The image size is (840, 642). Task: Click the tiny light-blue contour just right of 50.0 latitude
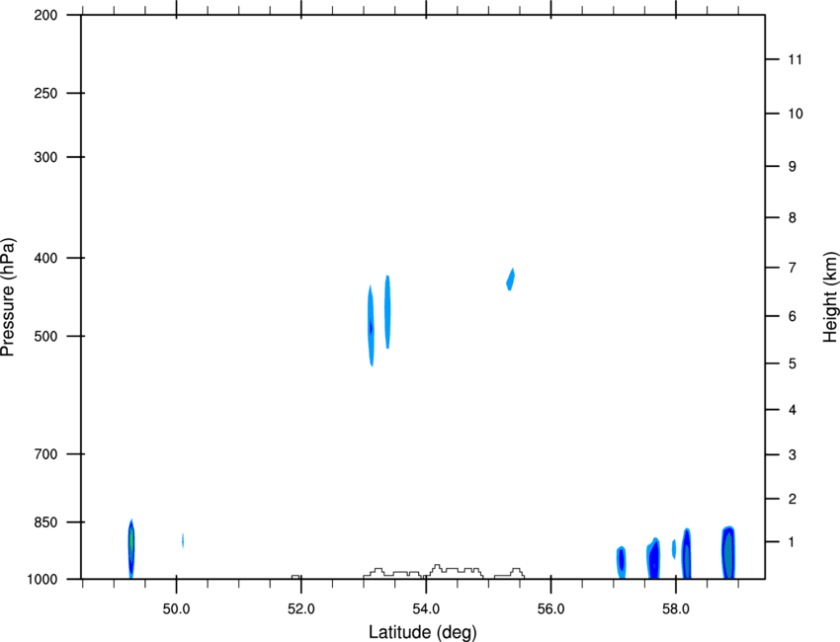click(x=183, y=540)
